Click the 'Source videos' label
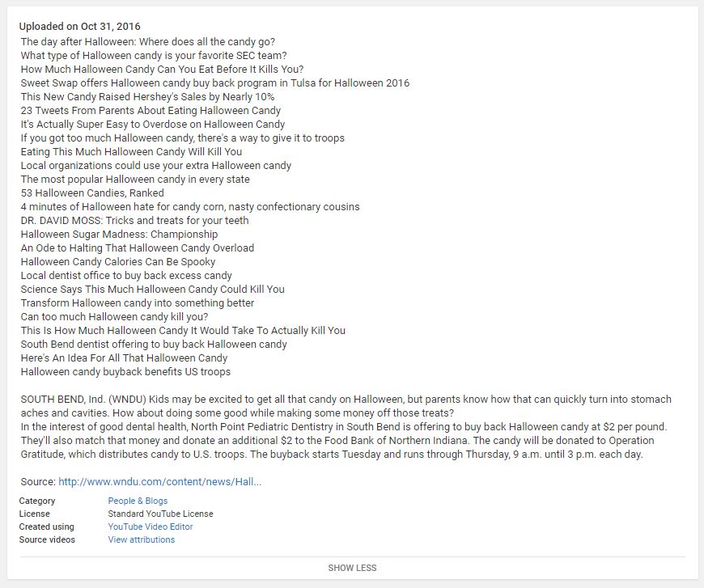The width and height of the screenshot is (704, 588). pyautogui.click(x=47, y=539)
